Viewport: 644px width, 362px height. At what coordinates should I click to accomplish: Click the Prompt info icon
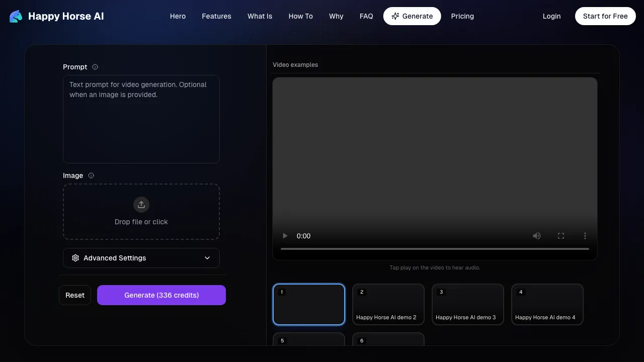(x=95, y=67)
